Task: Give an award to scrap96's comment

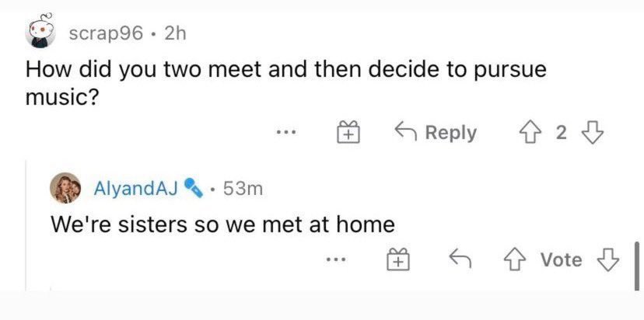Action: point(347,133)
